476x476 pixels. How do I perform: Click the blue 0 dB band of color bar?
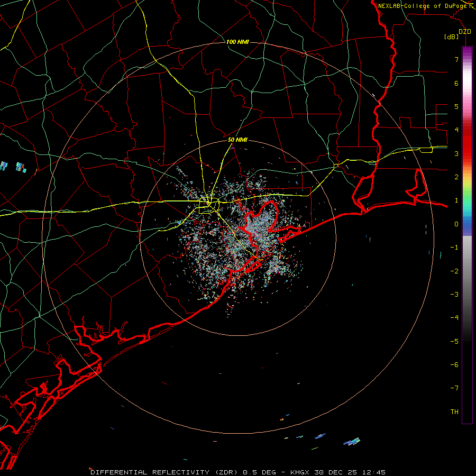click(467, 226)
